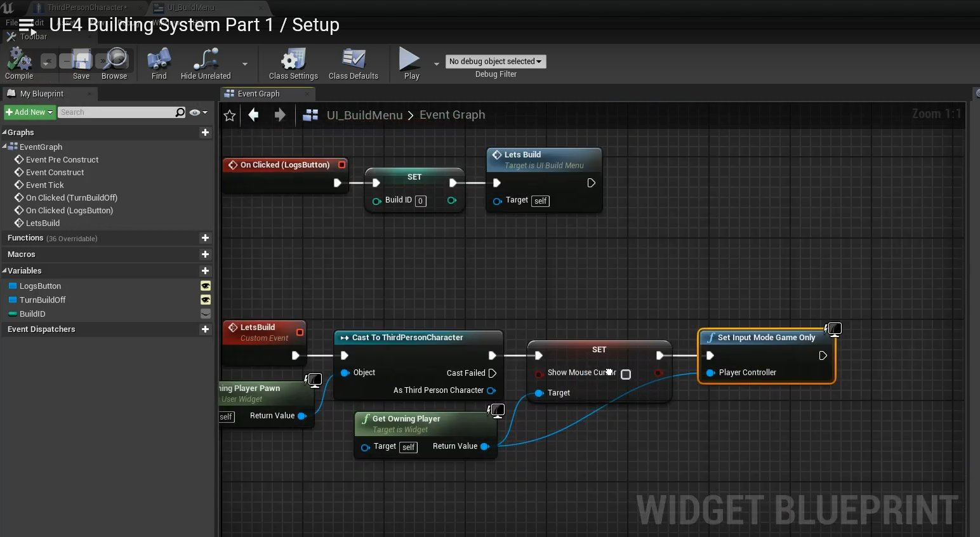Screen dimensions: 980x537
Task: Open the Add New dropdown
Action: pos(29,112)
